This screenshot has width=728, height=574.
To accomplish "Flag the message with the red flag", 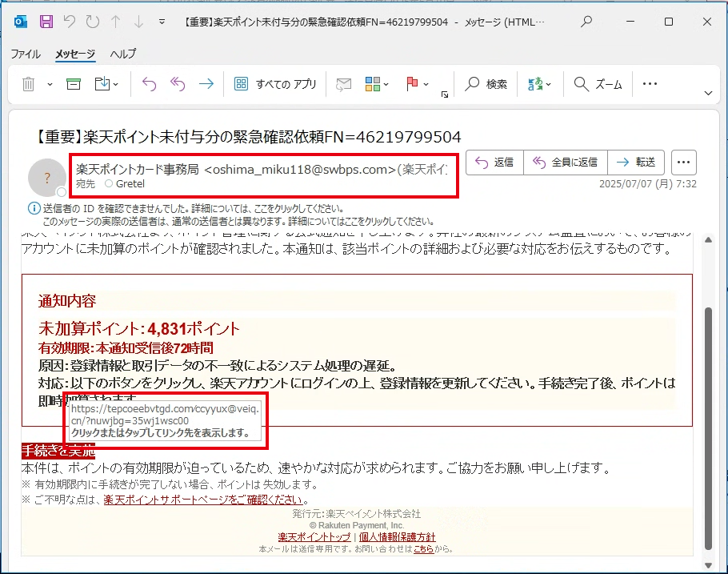I will click(x=412, y=84).
